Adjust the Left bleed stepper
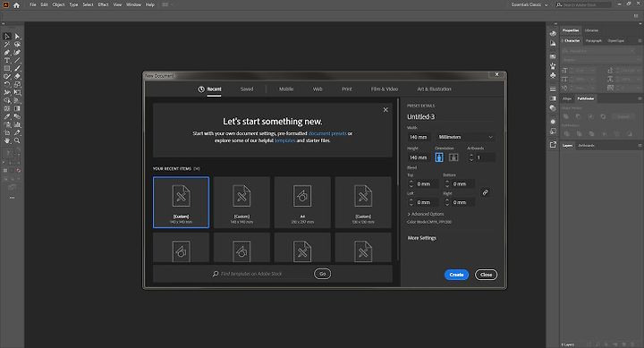 pos(411,202)
